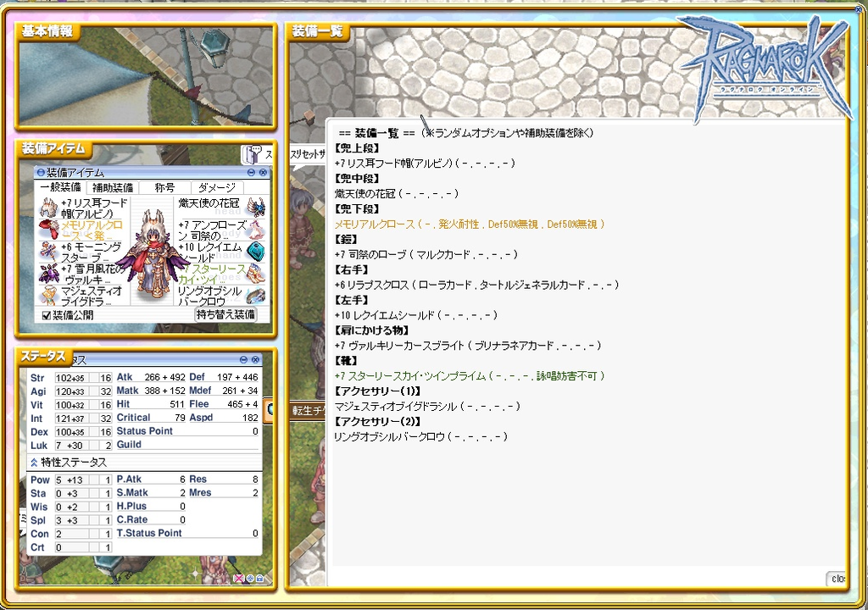The height and width of the screenshot is (610, 868).
Task: Close the 装備アイテム window
Action: 263,172
